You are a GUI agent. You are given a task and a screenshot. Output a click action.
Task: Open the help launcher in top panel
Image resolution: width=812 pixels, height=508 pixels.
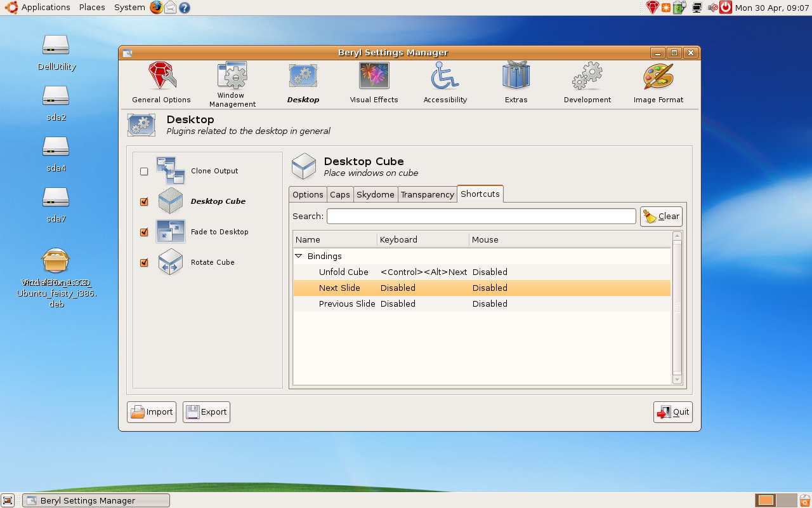185,8
